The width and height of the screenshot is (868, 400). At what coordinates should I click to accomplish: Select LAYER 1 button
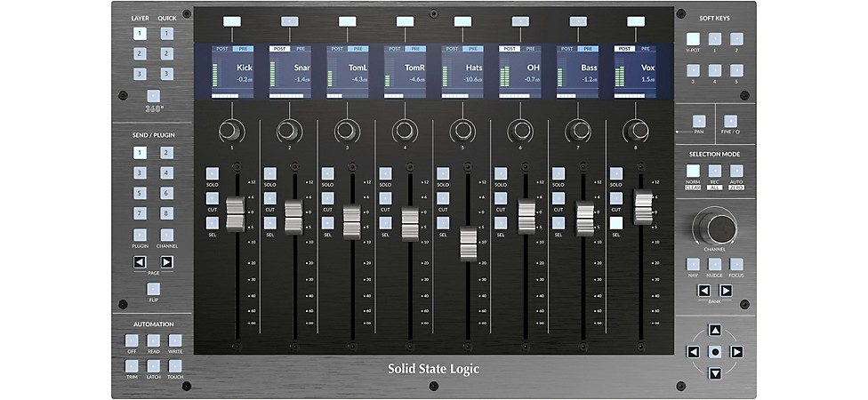coord(140,34)
